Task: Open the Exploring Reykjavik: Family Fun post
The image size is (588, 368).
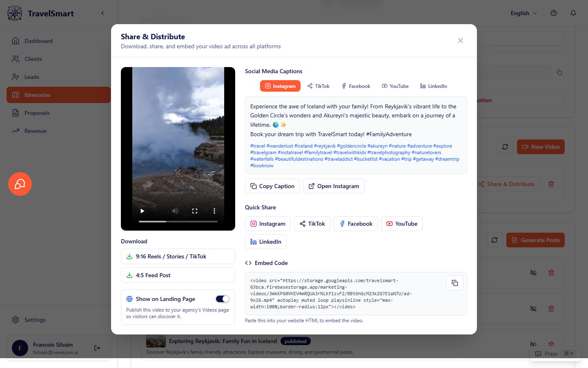Action: 223,341
